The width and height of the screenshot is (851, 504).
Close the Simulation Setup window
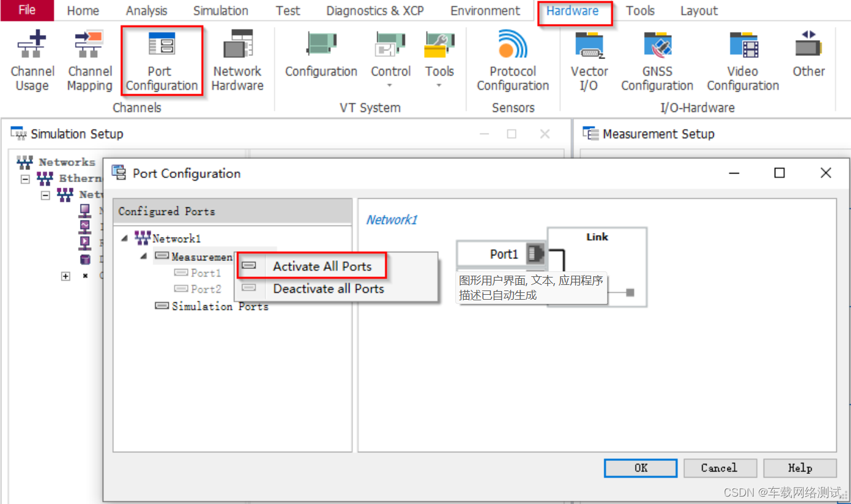point(545,134)
